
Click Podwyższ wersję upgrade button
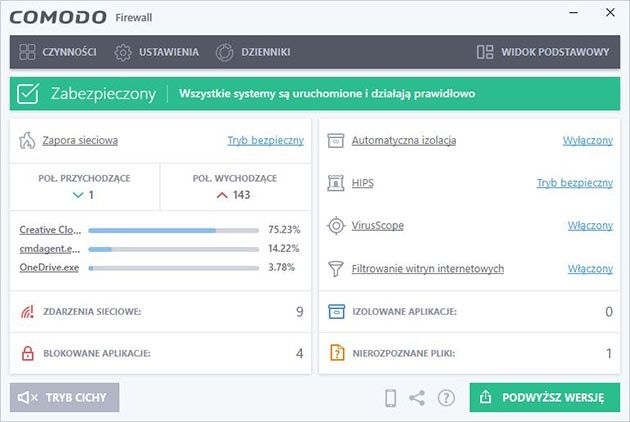point(545,397)
